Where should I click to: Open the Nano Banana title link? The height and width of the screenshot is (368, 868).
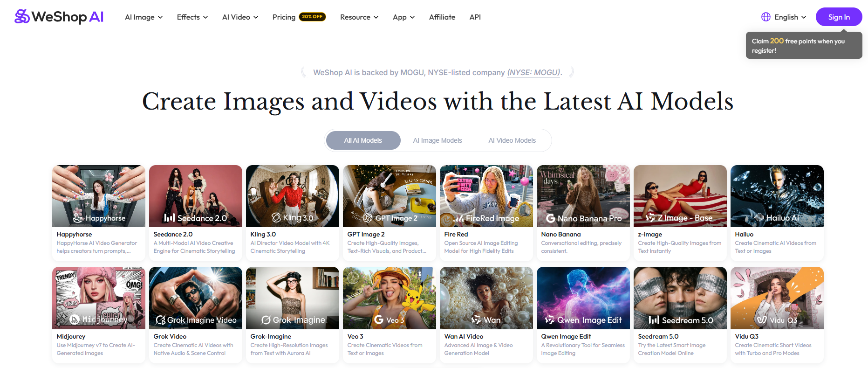561,234
